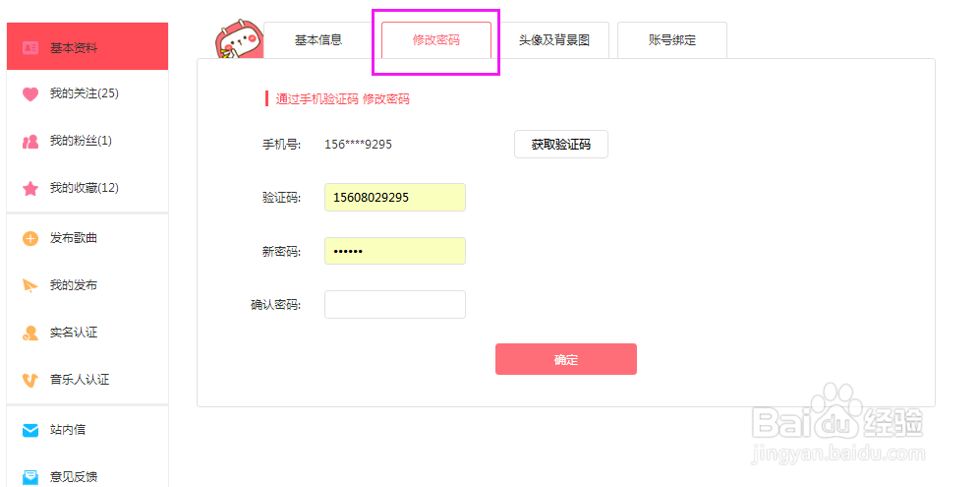Image resolution: width=980 pixels, height=487 pixels.
Task: Click the 获取验证码 button
Action: click(561, 145)
